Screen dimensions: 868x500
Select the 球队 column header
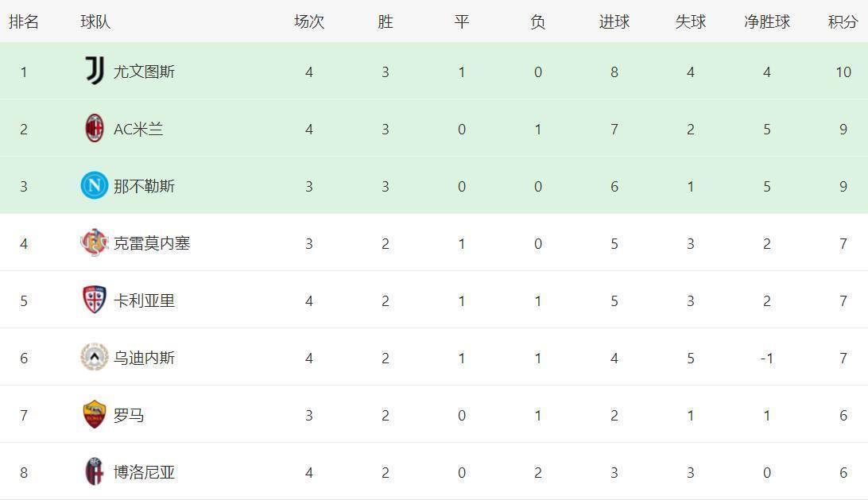pyautogui.click(x=95, y=22)
